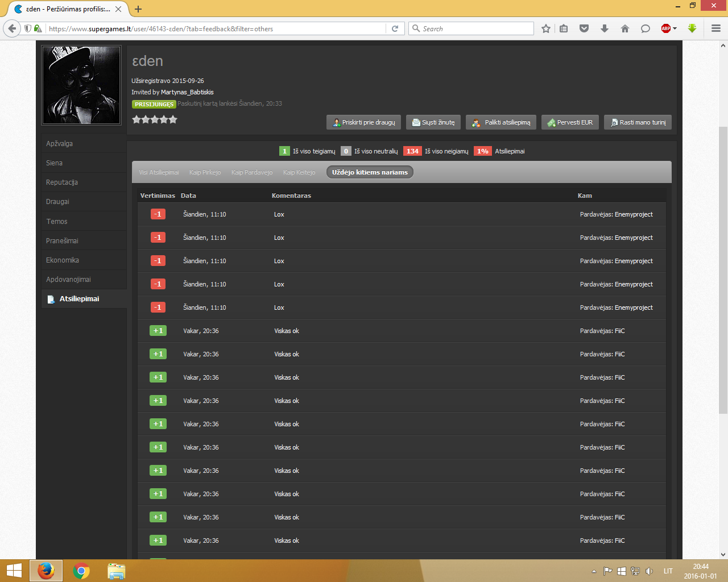Click 'Palikti atsiliepimą' button
Image resolution: width=728 pixels, height=582 pixels.
click(501, 122)
